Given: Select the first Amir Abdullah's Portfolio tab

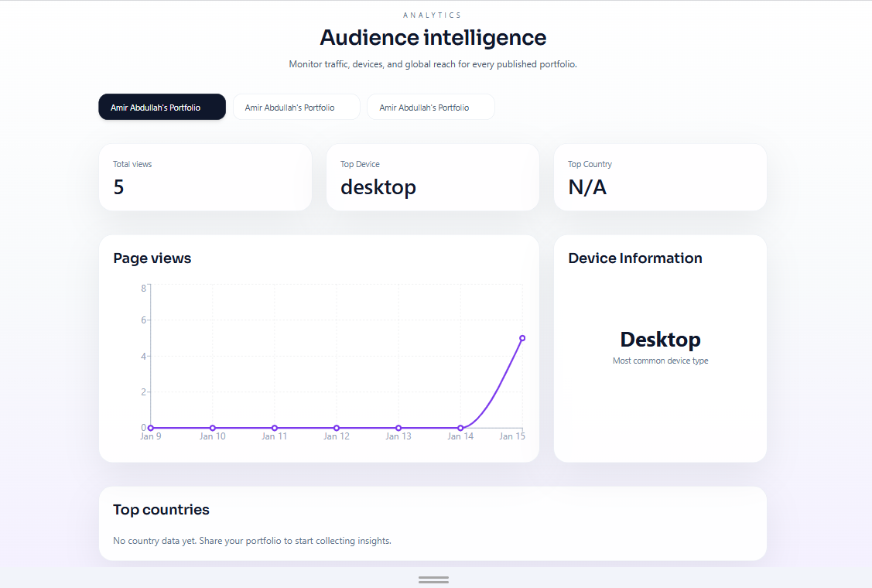Looking at the screenshot, I should [x=162, y=107].
